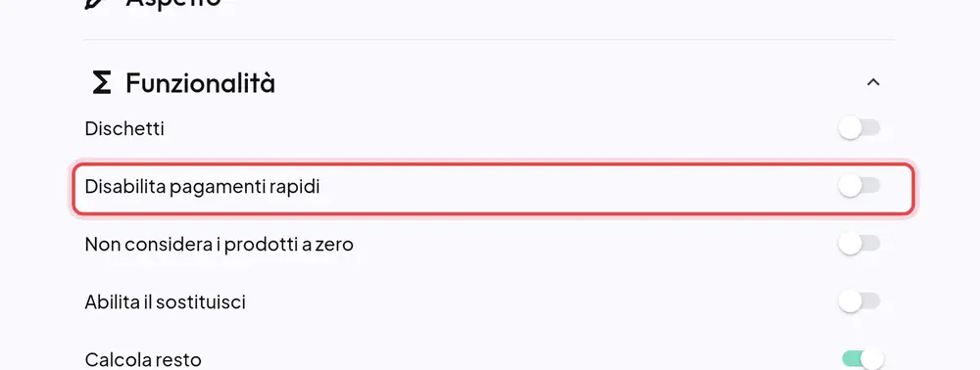The height and width of the screenshot is (370, 980).
Task: Click the Funzionalità section heading
Action: [200, 82]
